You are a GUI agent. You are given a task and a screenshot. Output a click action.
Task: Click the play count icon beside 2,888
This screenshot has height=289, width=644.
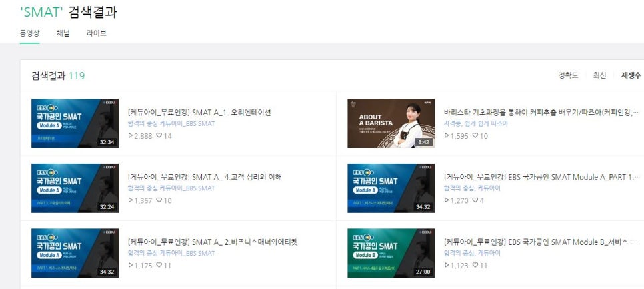(x=131, y=135)
